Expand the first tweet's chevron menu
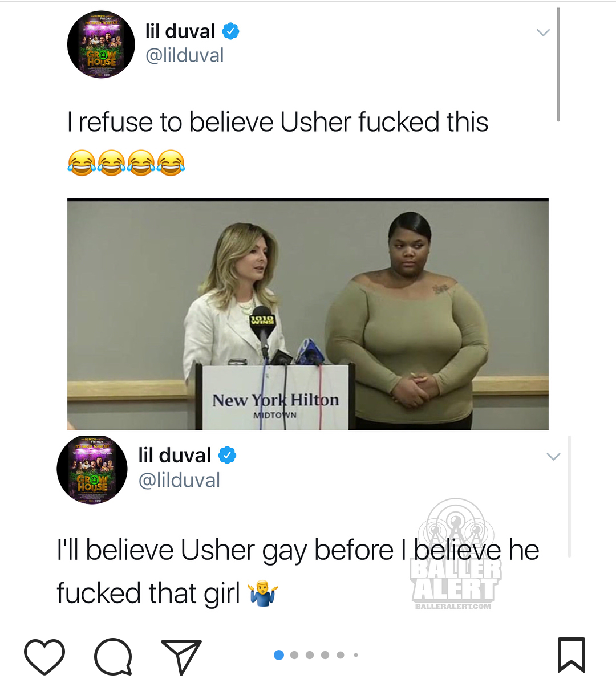Screen dimensions: 616x683 [x=543, y=32]
